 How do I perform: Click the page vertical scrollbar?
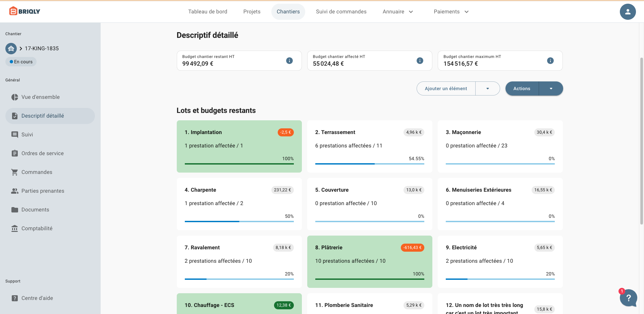point(642,141)
